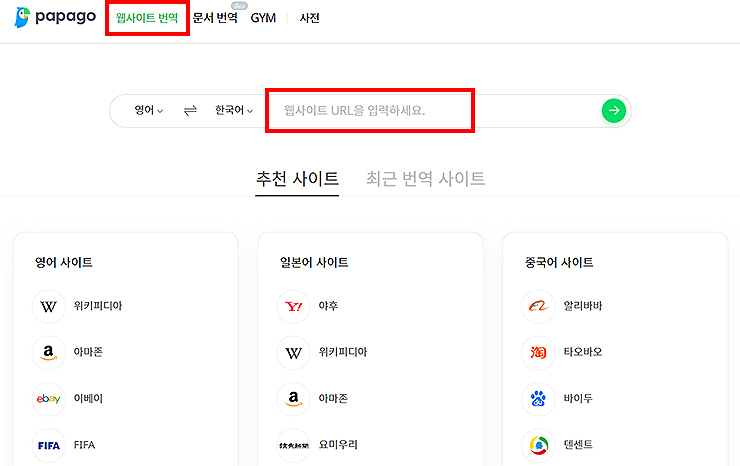Open the FIFA logo icon
Screen dimensions: 740x466
pos(49,445)
